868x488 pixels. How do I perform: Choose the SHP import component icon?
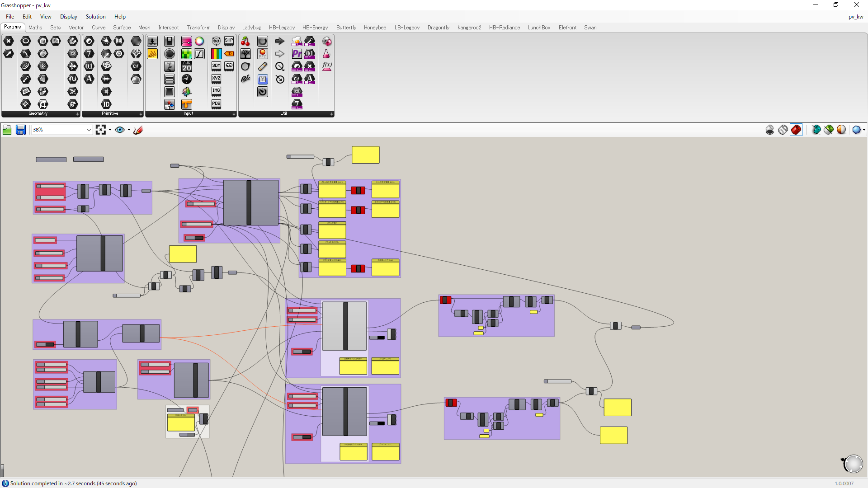(x=229, y=41)
